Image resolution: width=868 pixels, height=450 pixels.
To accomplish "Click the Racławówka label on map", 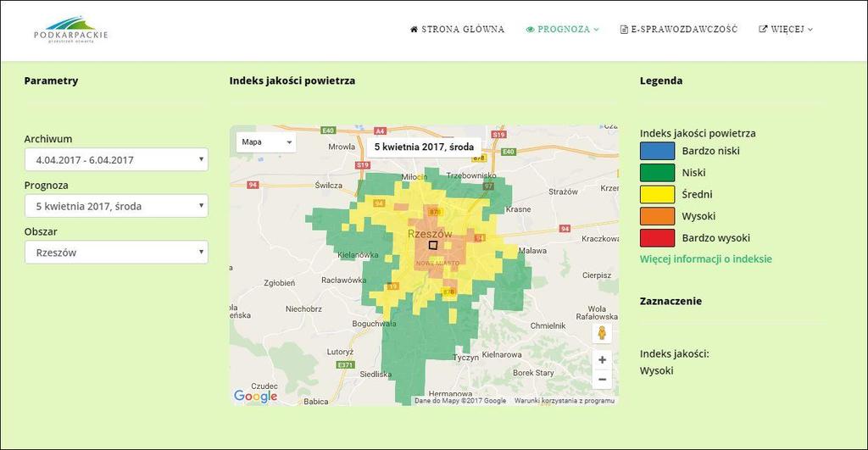I will tap(344, 280).
